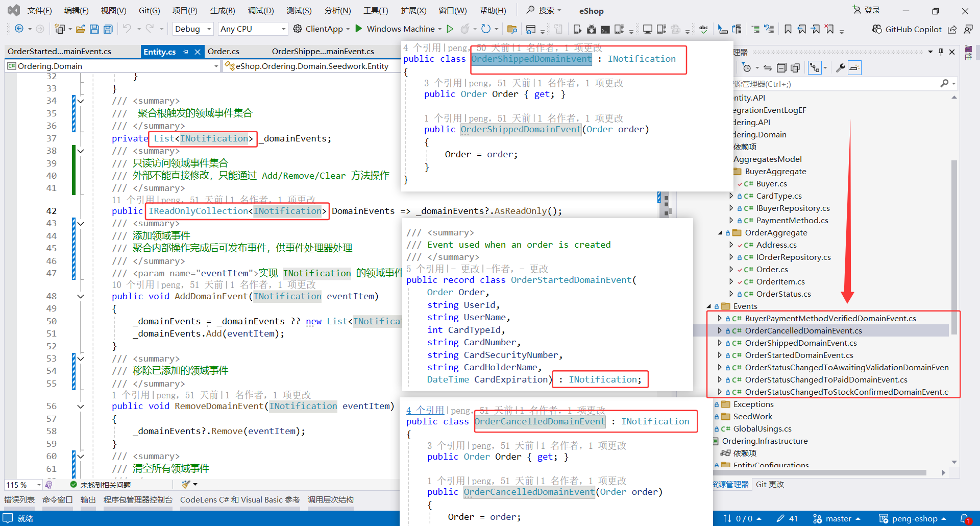Click the Next Bookmark icon

tap(816, 29)
